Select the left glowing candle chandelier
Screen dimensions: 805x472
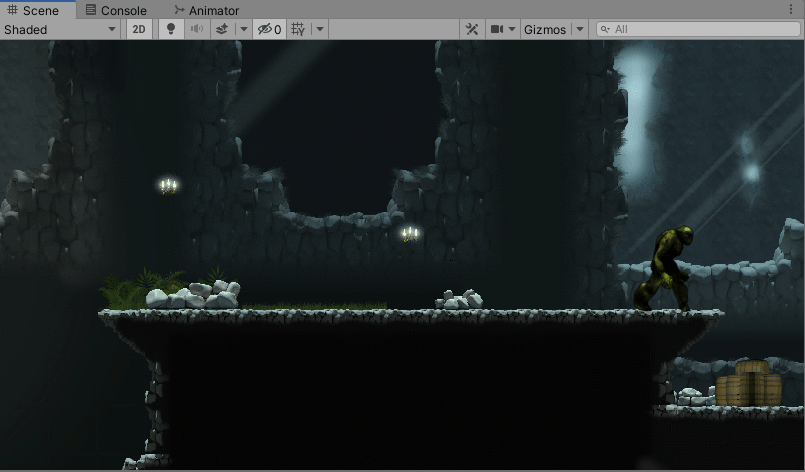[x=168, y=185]
